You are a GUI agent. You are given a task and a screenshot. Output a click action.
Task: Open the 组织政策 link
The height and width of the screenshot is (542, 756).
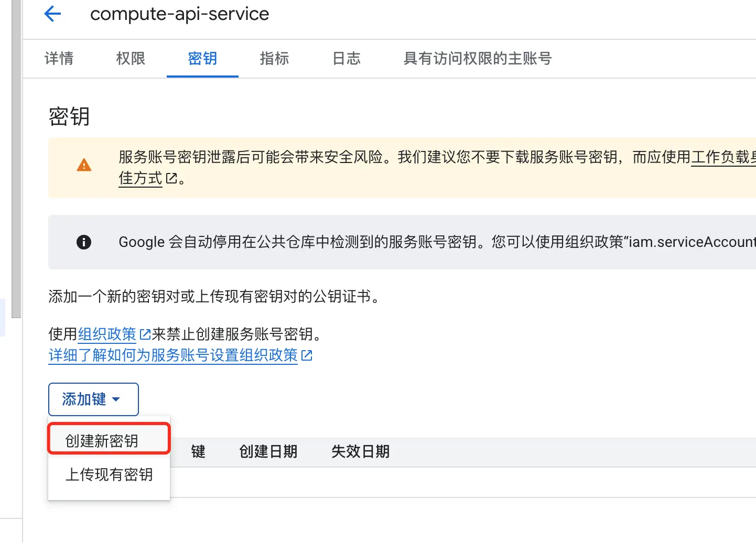106,334
